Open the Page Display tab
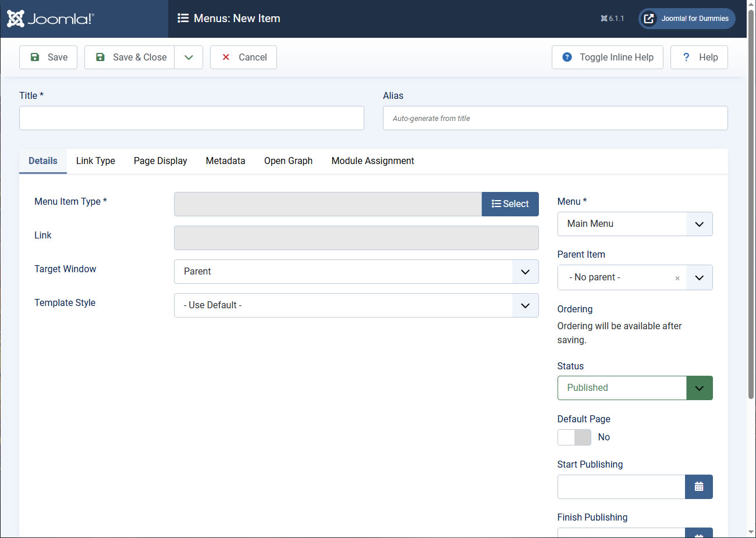The image size is (756, 538). 161,161
